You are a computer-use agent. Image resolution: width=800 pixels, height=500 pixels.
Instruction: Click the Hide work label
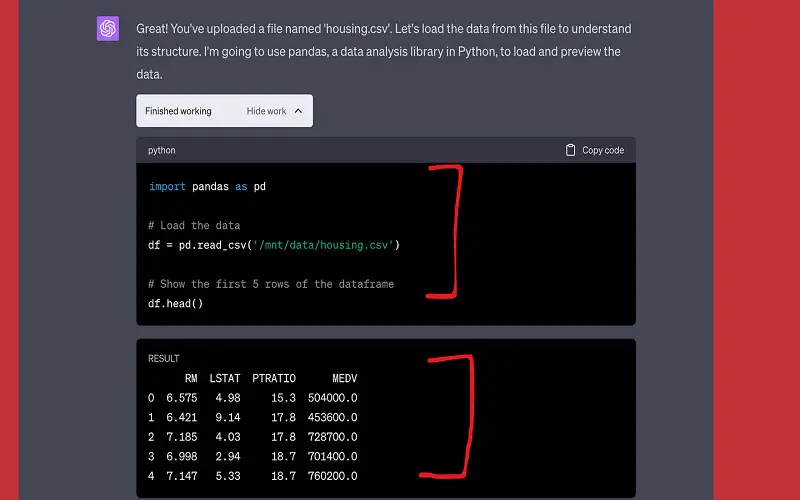[266, 111]
